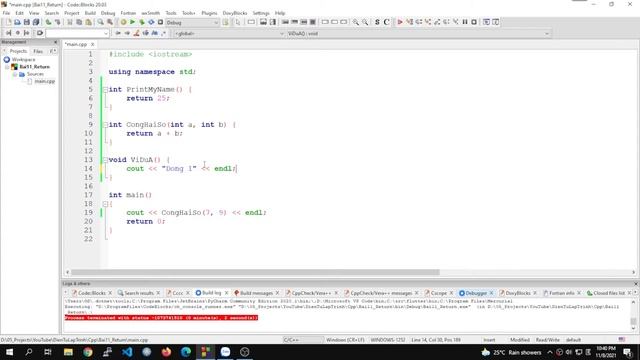640x360 pixels.
Task: Open Replace with the toolbar icon
Action: tap(110, 22)
